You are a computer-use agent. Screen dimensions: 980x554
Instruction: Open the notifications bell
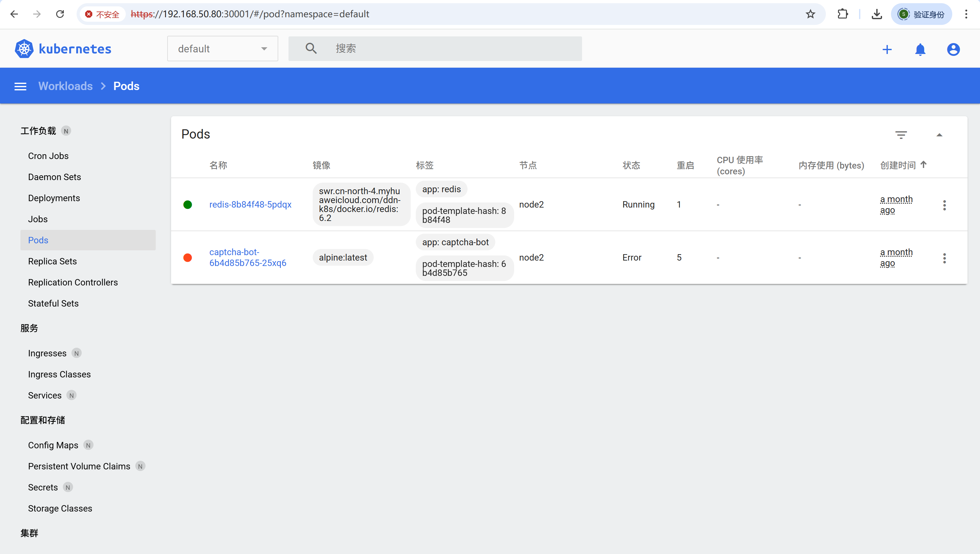pyautogui.click(x=920, y=49)
